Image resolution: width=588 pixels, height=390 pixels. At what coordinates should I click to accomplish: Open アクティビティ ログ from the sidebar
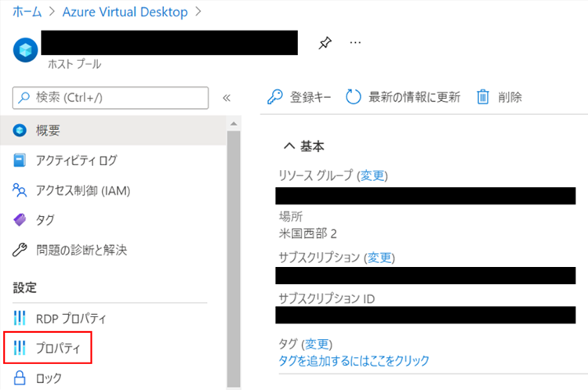pyautogui.click(x=76, y=161)
